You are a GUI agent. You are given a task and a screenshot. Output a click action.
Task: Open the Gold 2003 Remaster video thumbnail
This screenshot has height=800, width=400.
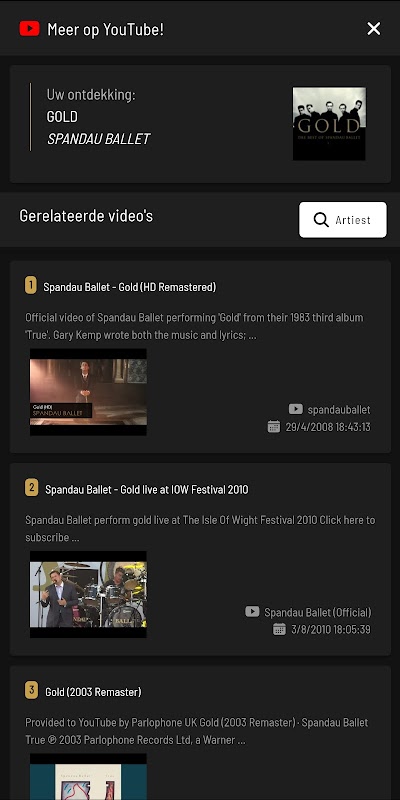(x=88, y=777)
